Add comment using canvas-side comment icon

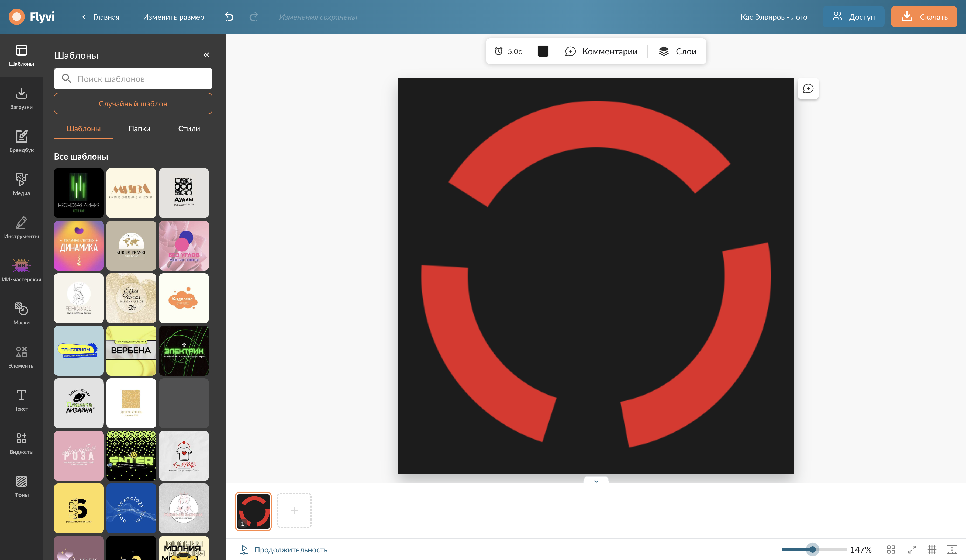click(x=808, y=89)
